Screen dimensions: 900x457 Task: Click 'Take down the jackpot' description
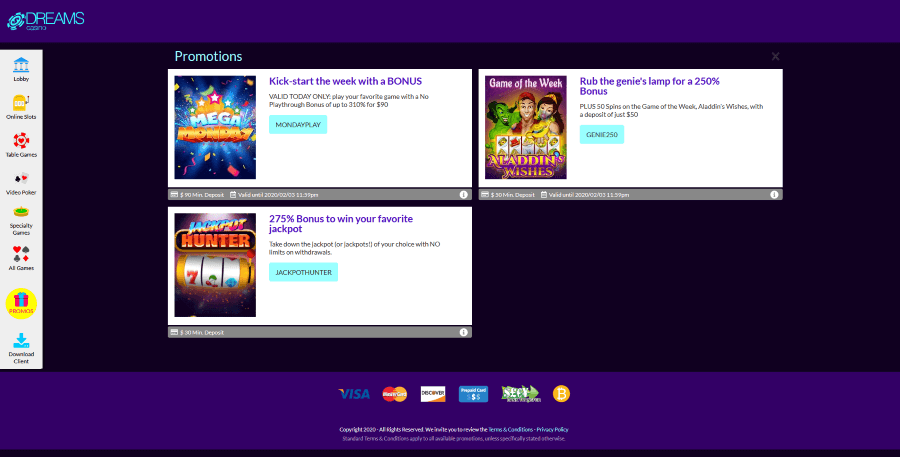[x=355, y=248]
